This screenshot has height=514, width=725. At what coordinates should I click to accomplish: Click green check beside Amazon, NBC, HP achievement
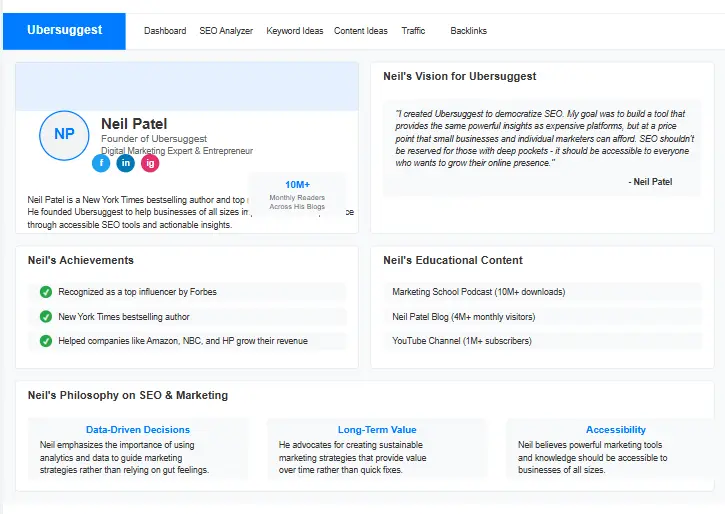[46, 341]
